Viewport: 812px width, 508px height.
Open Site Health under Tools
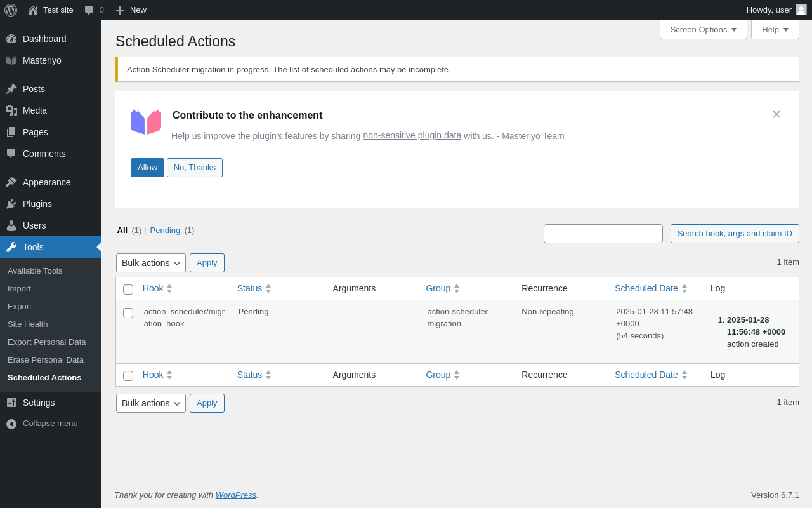tap(28, 324)
